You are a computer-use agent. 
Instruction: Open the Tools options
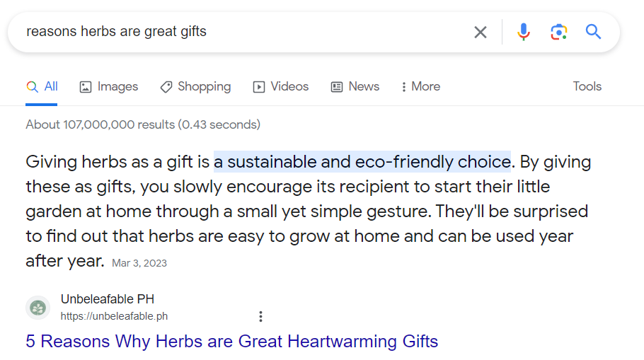pyautogui.click(x=587, y=86)
